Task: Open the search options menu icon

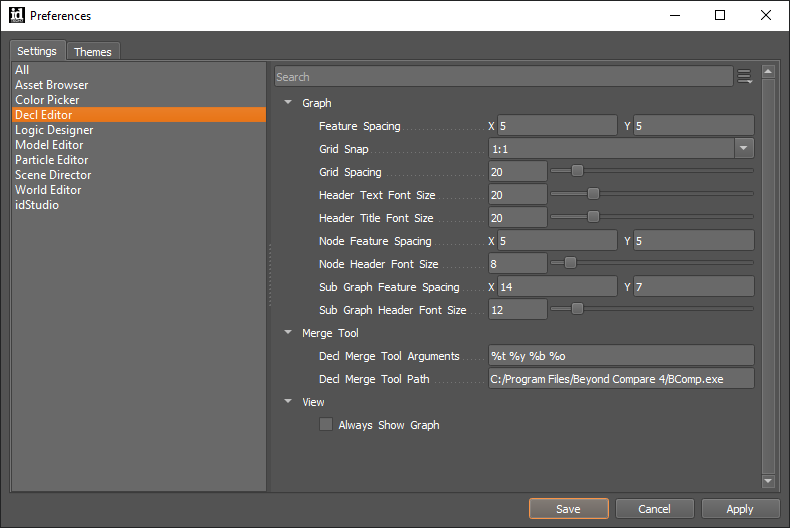Action: click(745, 77)
